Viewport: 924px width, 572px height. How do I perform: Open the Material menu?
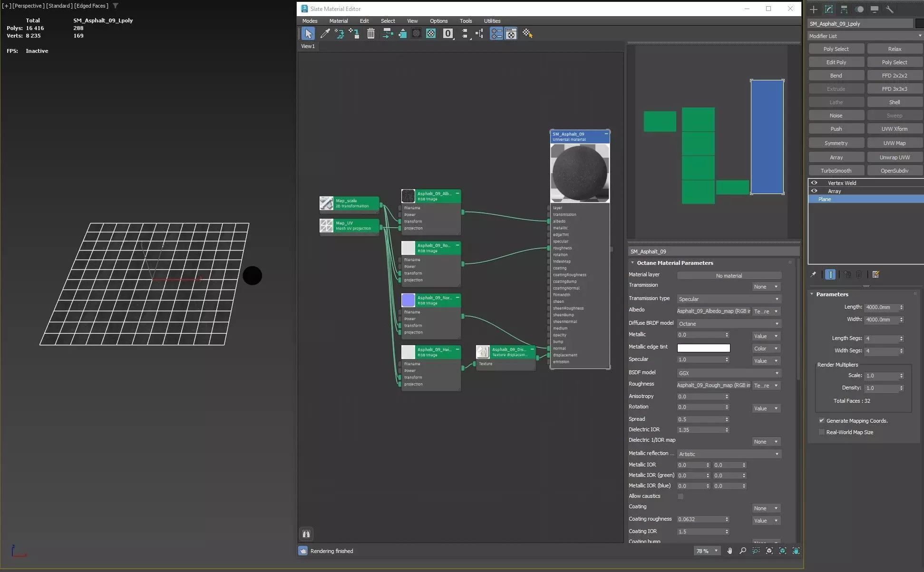point(338,21)
